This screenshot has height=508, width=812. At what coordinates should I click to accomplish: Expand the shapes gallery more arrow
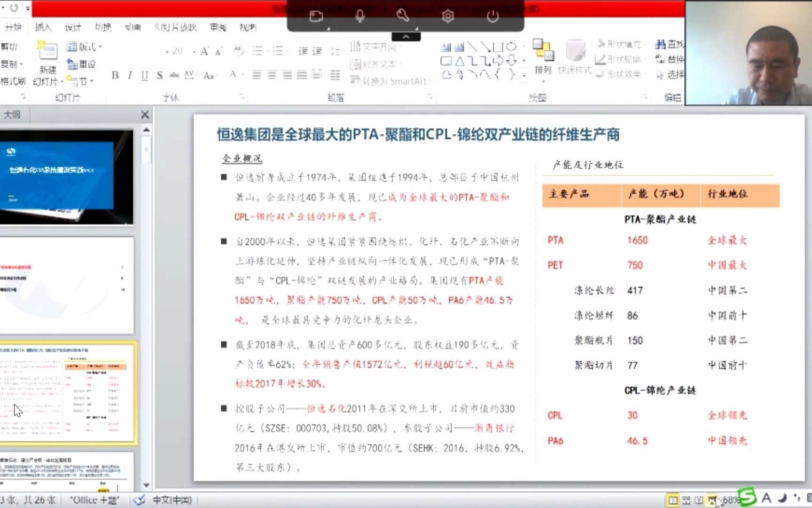(524, 75)
